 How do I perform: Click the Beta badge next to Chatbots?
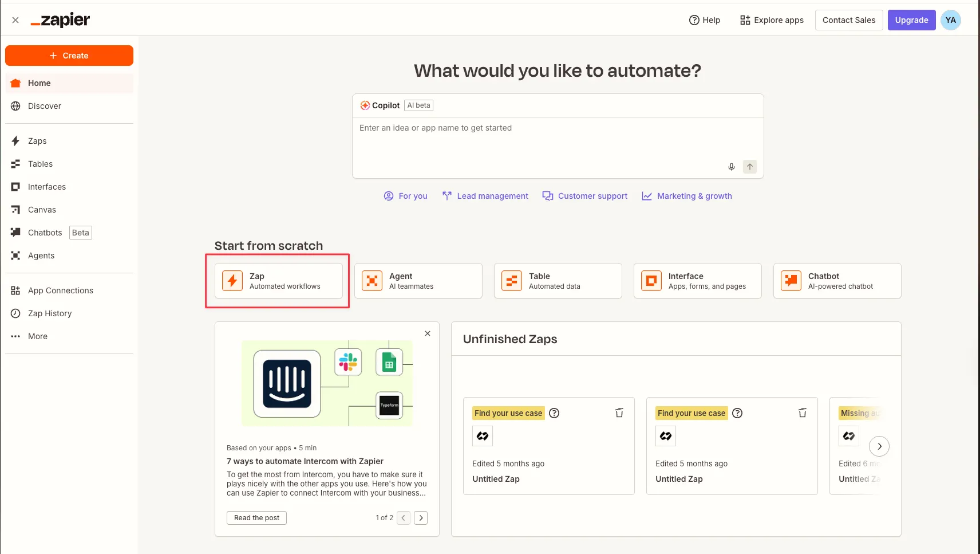[x=81, y=233]
